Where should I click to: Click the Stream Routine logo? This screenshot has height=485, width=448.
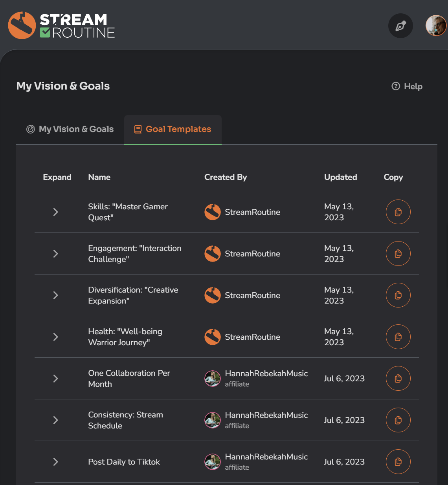point(62,26)
